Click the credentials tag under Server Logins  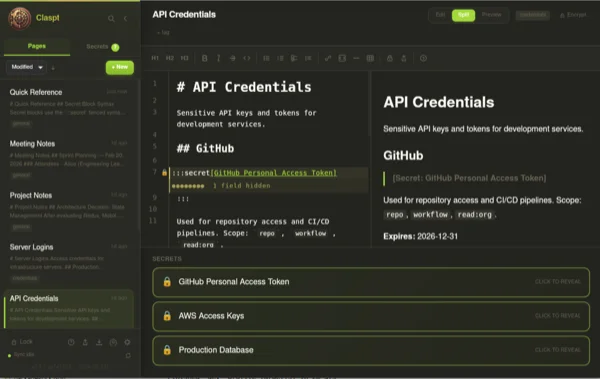tap(24, 278)
